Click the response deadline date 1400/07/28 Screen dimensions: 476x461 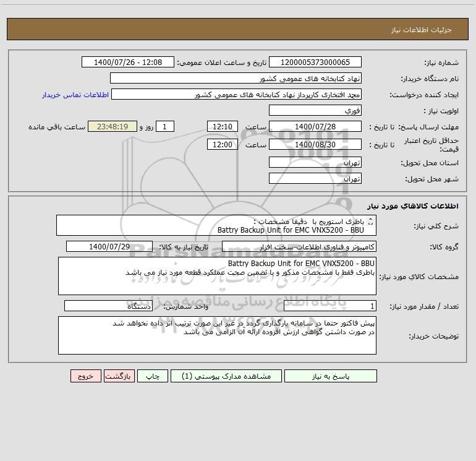click(x=315, y=126)
